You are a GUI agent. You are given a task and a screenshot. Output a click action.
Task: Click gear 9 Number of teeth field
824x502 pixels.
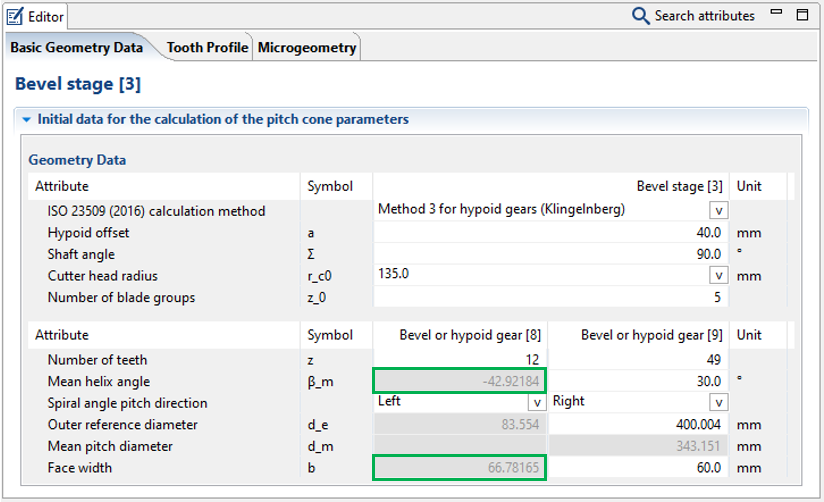[640, 360]
